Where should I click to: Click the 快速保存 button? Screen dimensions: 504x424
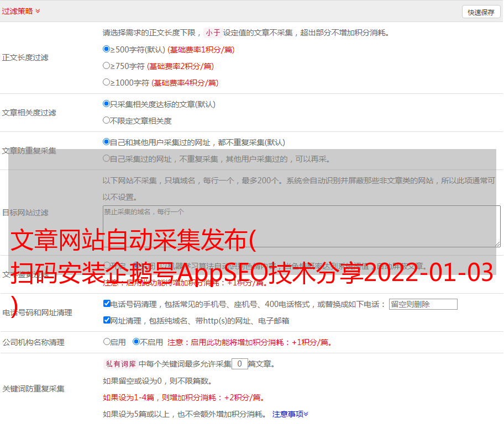tap(481, 12)
